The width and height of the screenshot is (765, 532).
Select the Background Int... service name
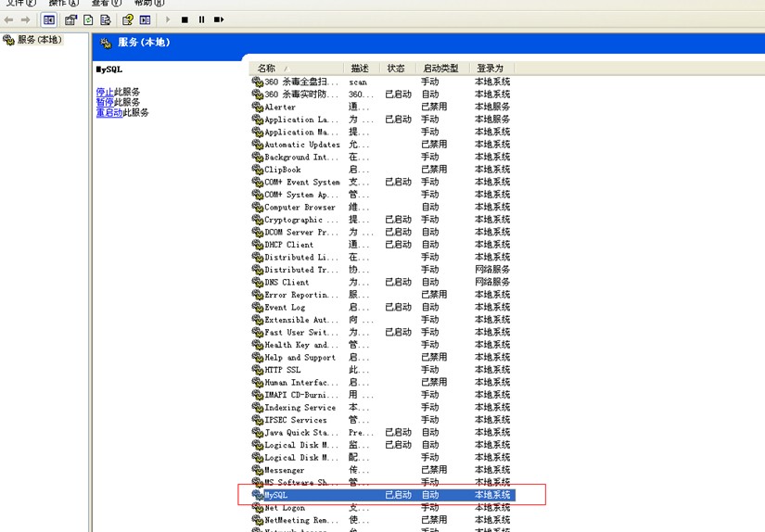click(x=301, y=157)
